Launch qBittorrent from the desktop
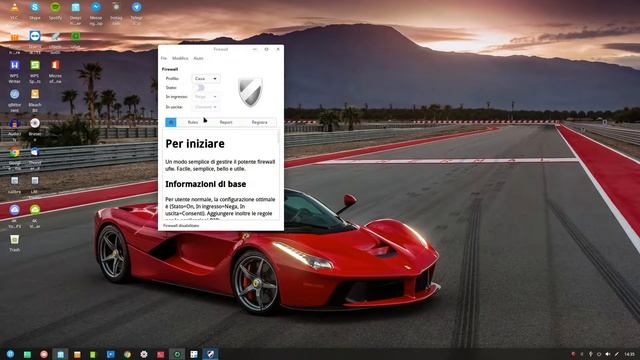The height and width of the screenshot is (360, 640). coord(14,94)
